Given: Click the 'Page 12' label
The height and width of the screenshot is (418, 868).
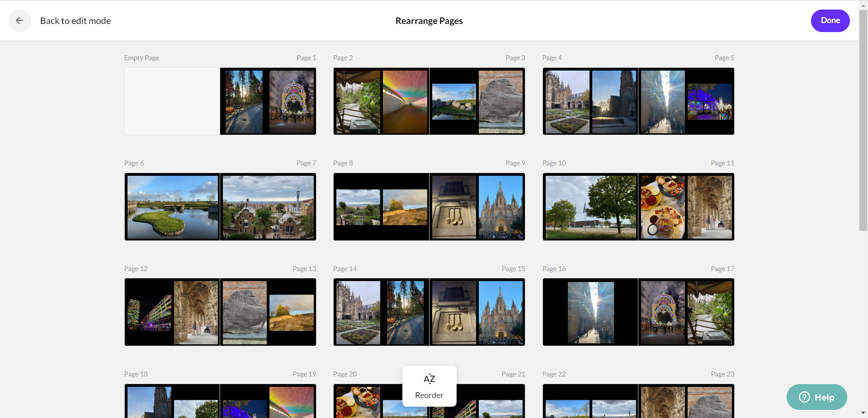Looking at the screenshot, I should point(136,269).
